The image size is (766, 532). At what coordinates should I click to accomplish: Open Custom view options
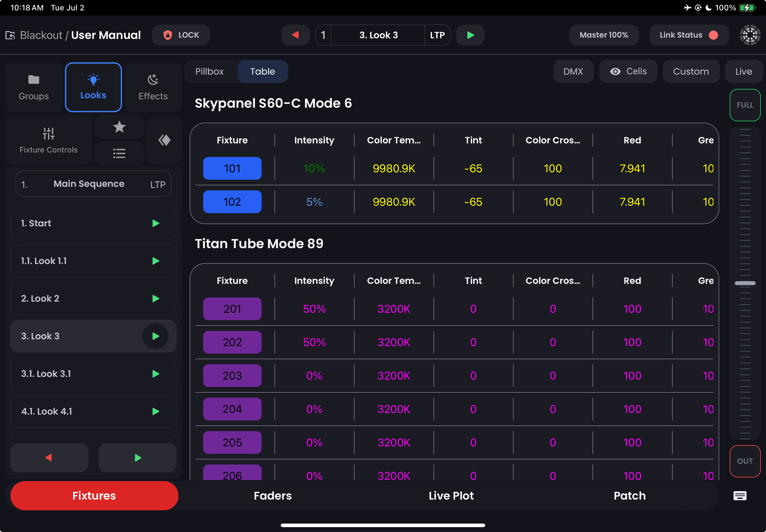coord(691,71)
